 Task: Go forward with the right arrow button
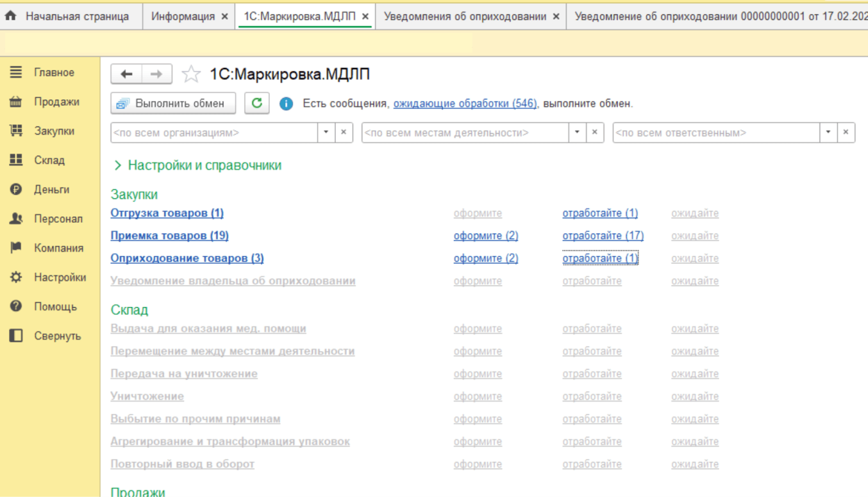(x=156, y=74)
